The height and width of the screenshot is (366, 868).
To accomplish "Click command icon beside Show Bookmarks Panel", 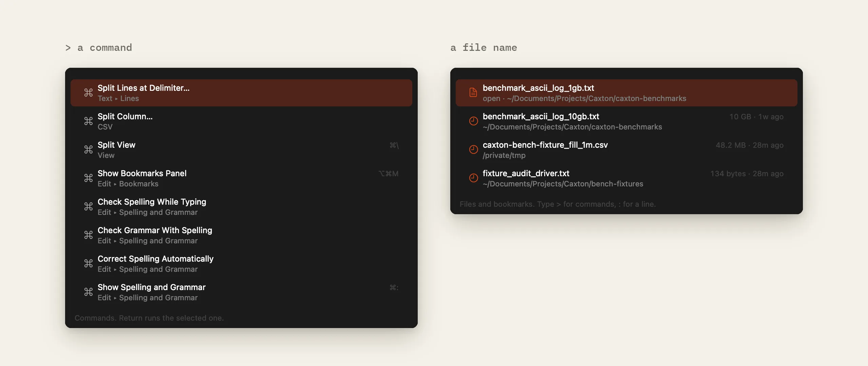I will (88, 178).
